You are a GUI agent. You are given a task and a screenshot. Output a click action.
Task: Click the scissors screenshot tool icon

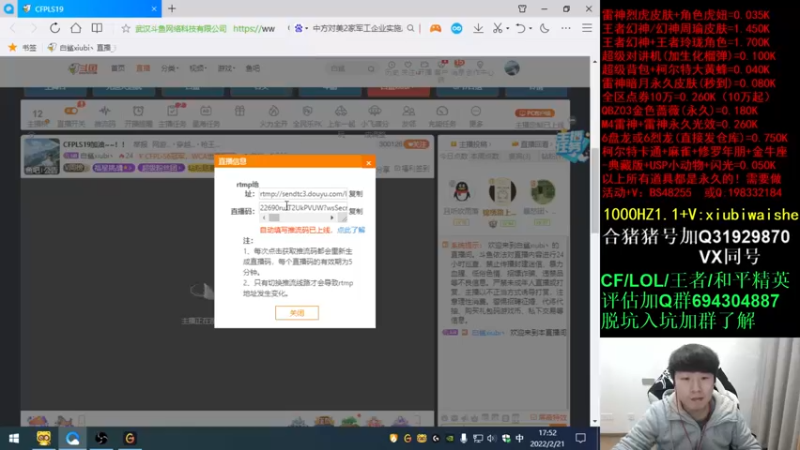pos(497,29)
